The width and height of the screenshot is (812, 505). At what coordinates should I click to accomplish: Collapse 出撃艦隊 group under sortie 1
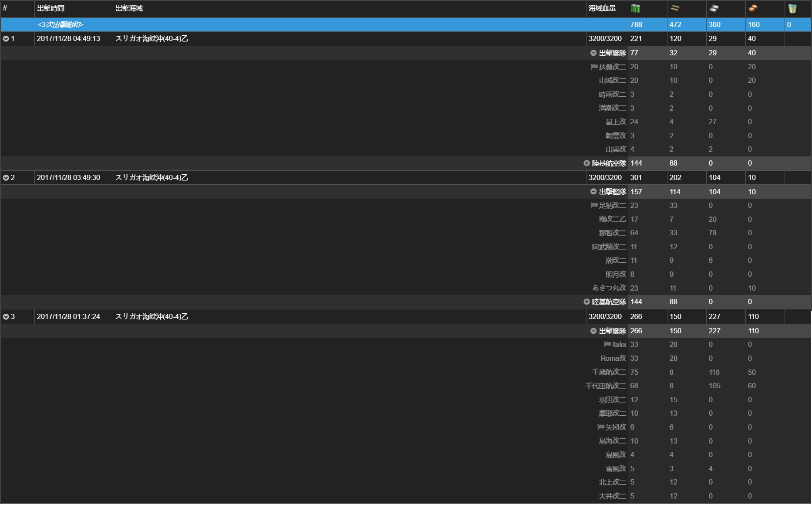593,53
